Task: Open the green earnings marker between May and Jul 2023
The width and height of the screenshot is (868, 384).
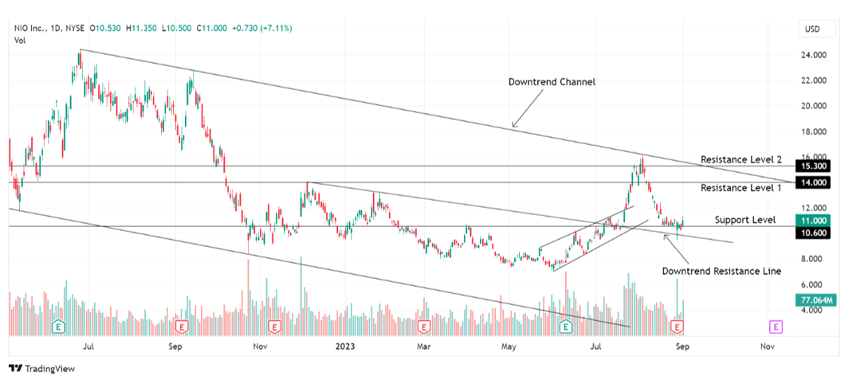Action: [x=566, y=327]
